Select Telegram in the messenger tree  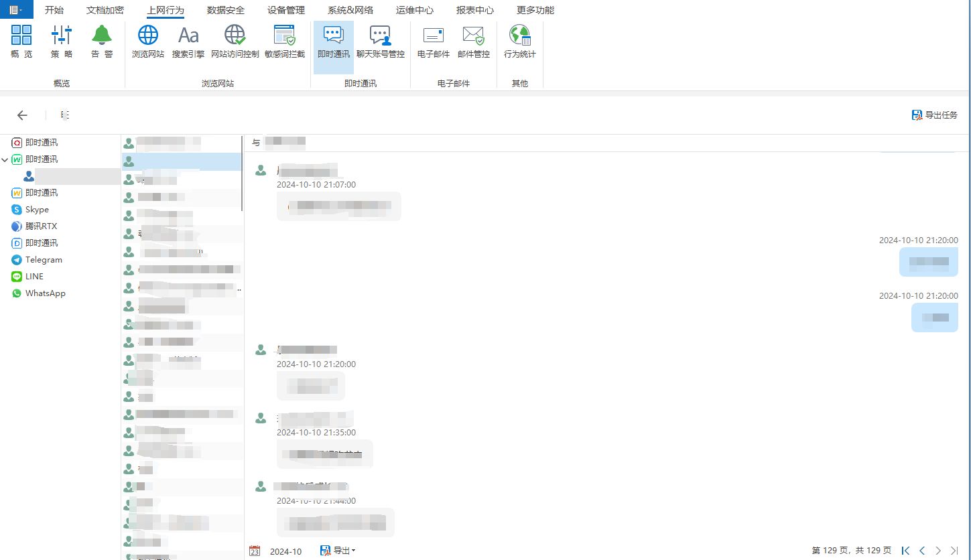[x=38, y=259]
